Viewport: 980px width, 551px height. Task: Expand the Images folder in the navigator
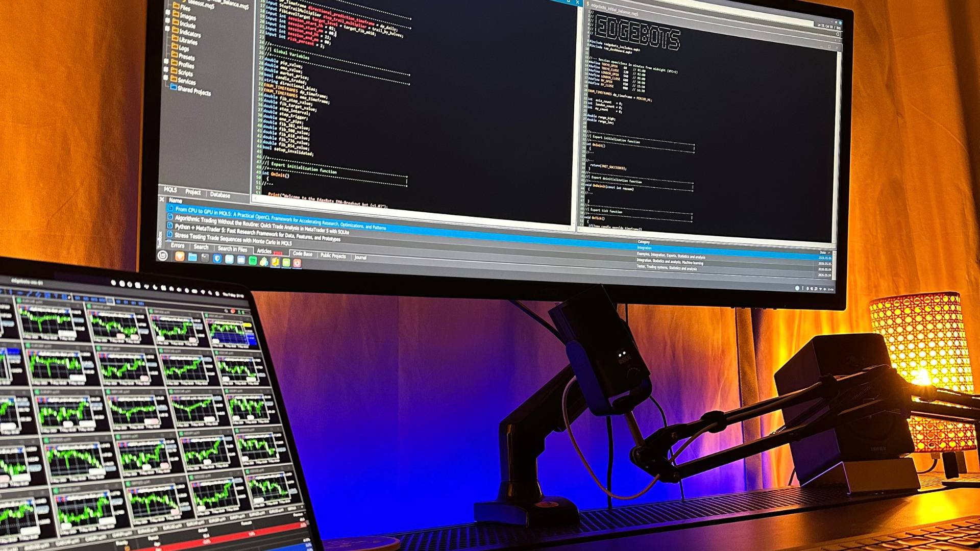pyautogui.click(x=168, y=11)
